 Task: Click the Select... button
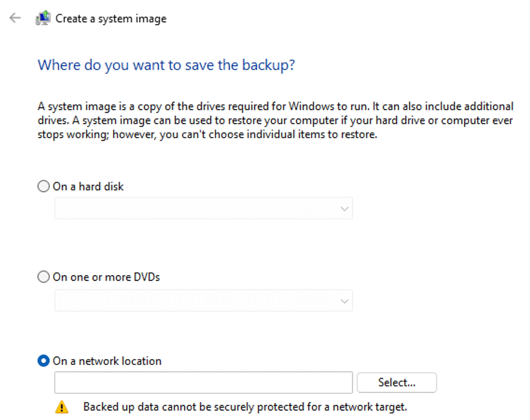pyautogui.click(x=397, y=382)
